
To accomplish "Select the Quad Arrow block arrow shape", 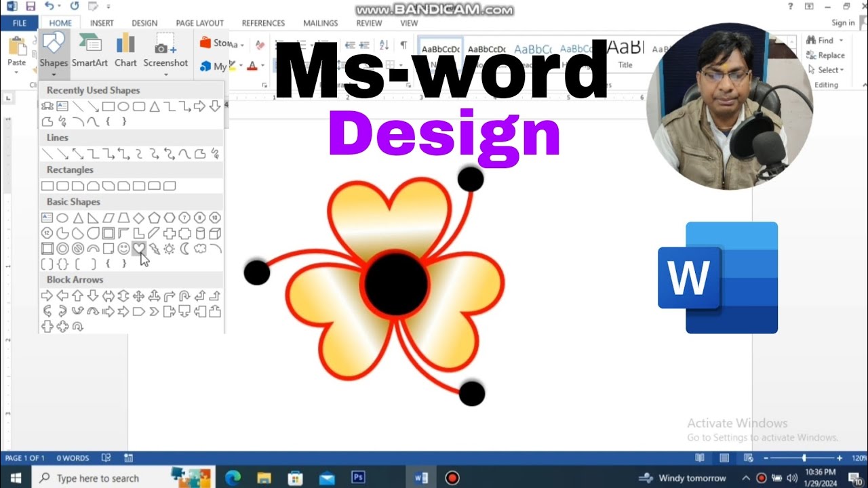I will point(138,296).
